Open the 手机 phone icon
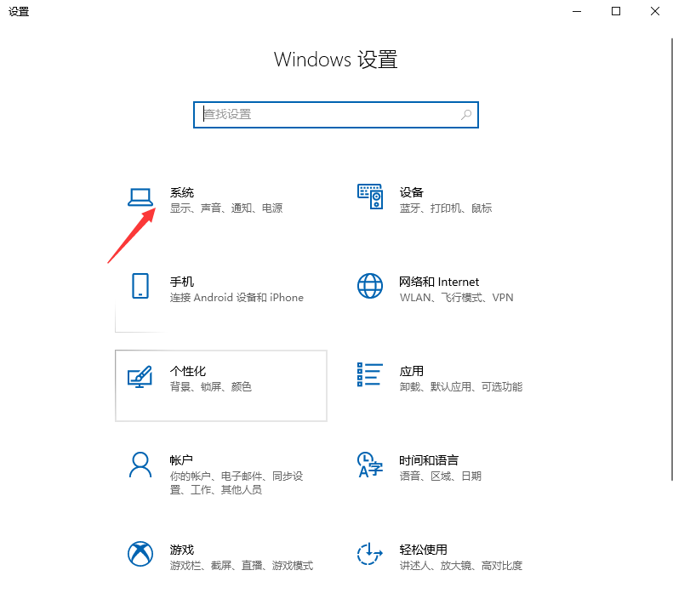The height and width of the screenshot is (616, 673). (140, 286)
